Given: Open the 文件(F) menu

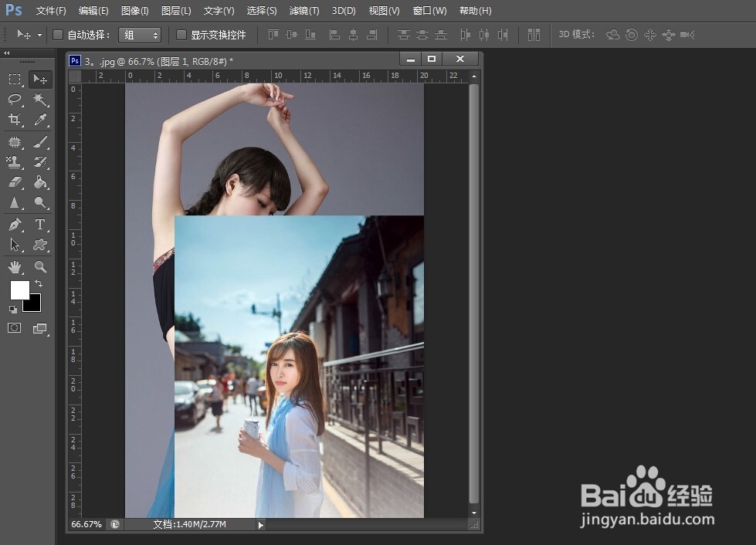Looking at the screenshot, I should coord(51,11).
